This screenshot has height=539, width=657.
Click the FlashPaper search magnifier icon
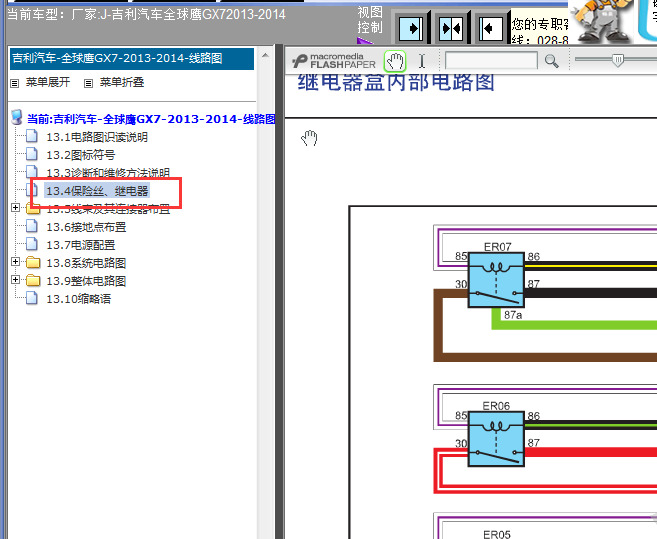(x=551, y=61)
